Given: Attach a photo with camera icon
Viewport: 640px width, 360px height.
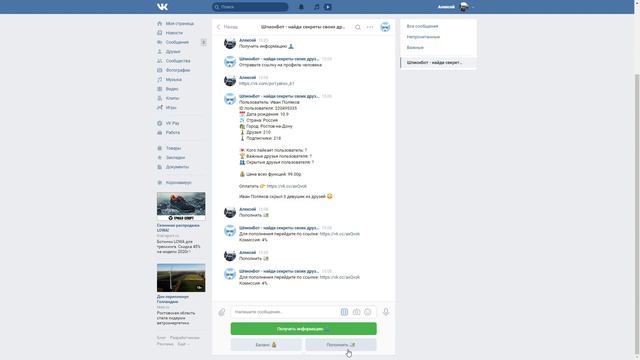Looking at the screenshot, I should click(x=356, y=312).
